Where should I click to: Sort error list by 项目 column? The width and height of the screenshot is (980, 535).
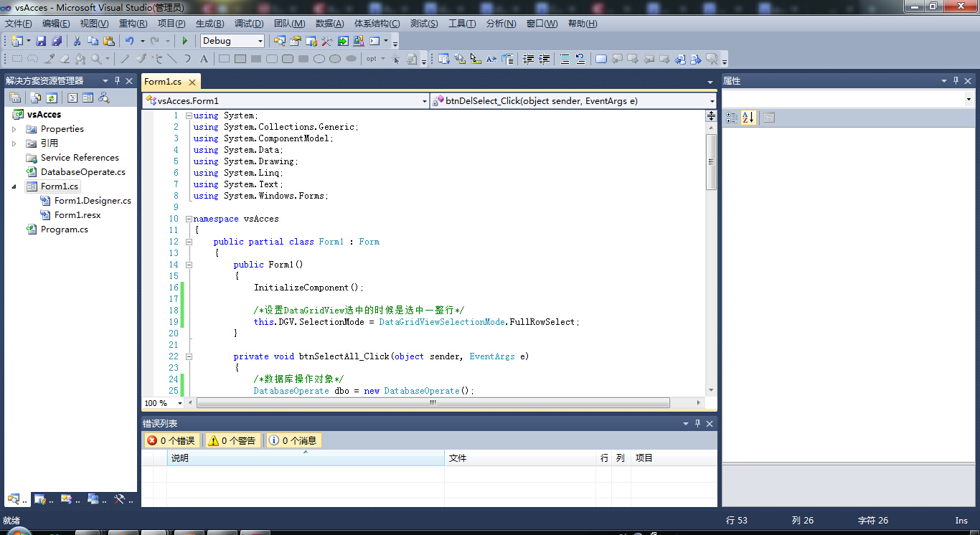pos(674,458)
